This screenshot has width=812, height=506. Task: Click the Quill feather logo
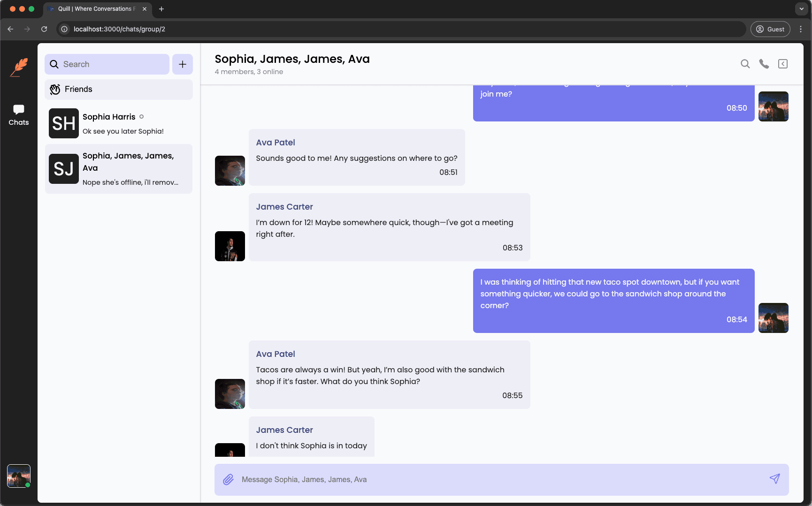click(x=19, y=68)
